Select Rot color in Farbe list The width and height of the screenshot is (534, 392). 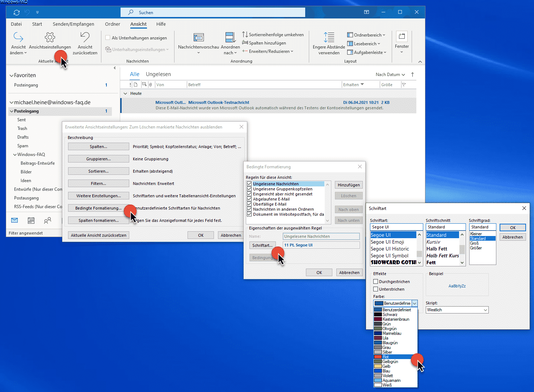[x=395, y=357]
